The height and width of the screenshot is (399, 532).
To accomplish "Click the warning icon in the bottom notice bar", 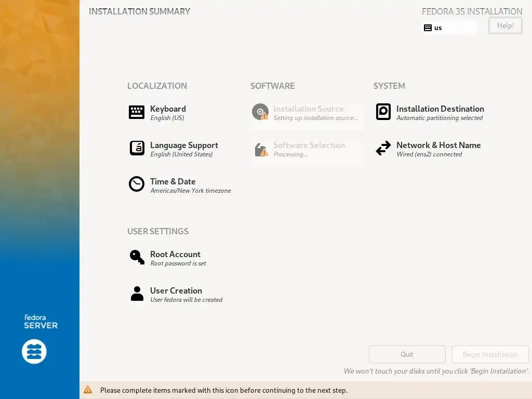I will [x=88, y=390].
